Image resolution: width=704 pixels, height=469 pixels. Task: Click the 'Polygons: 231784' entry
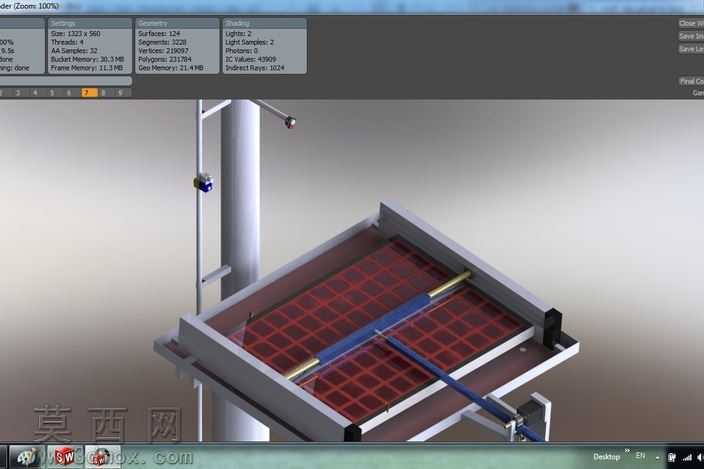tap(165, 59)
